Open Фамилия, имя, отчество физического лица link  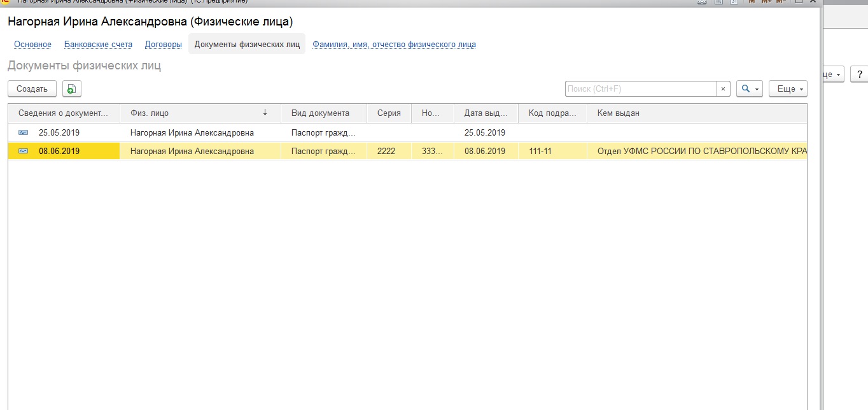394,45
